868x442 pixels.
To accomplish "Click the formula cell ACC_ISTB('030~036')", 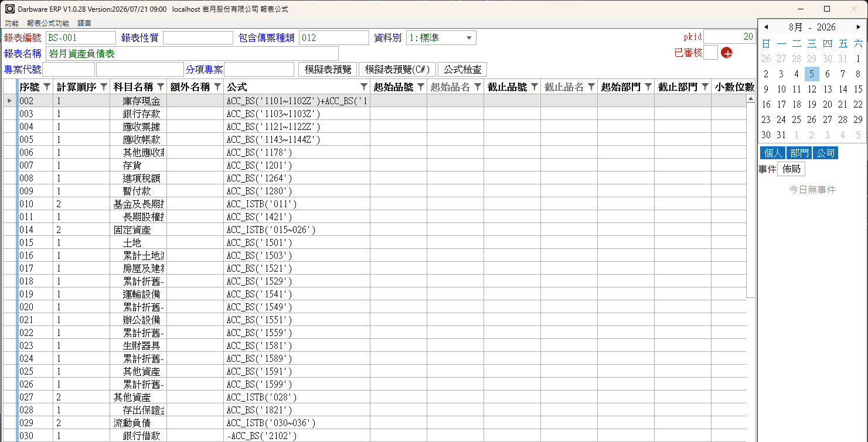I will pos(297,423).
